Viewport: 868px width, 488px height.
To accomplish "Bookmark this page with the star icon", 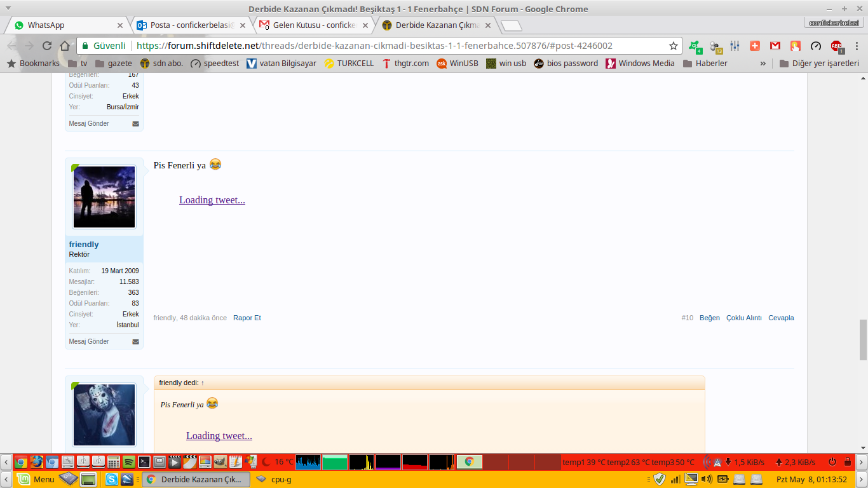I will 674,46.
